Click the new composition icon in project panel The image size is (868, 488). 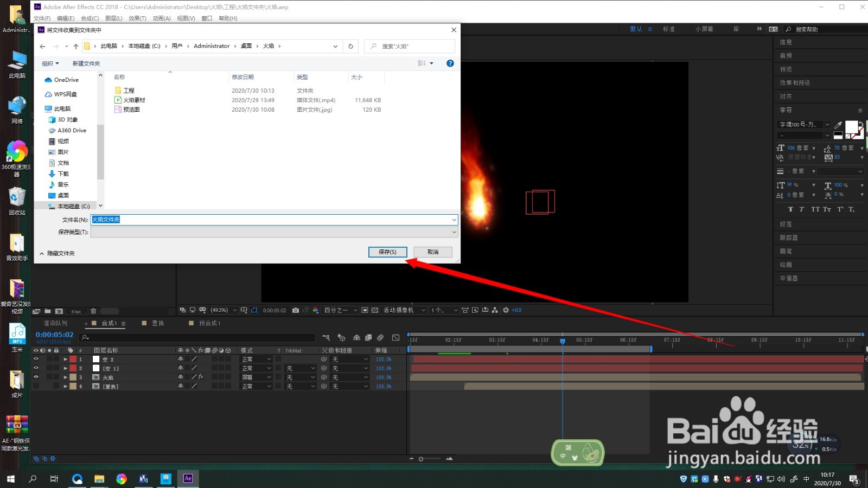click(59, 311)
